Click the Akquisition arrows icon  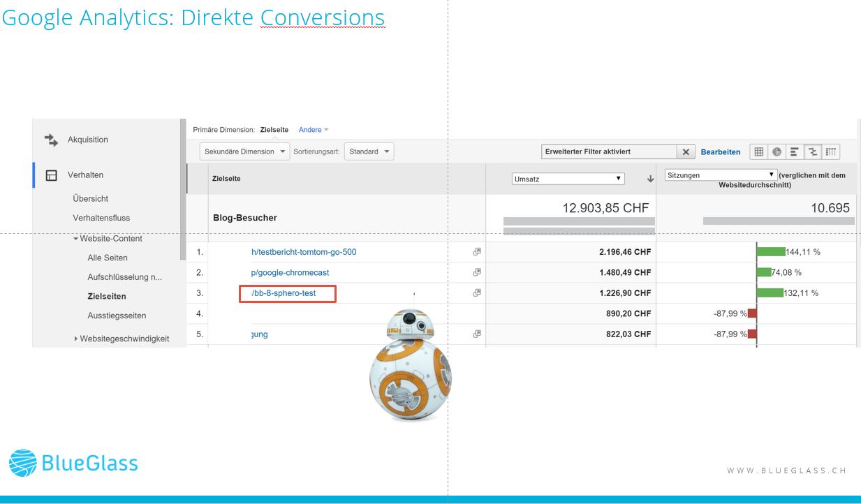[x=51, y=140]
